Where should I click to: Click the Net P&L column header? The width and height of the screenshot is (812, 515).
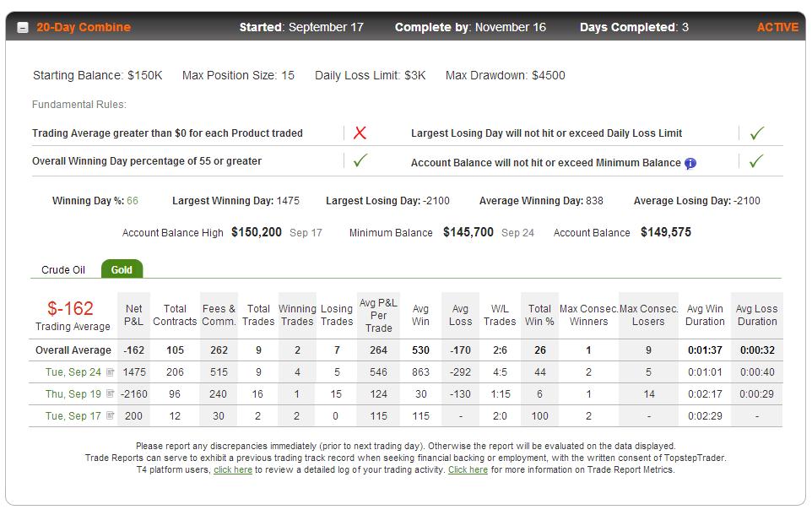tap(133, 315)
